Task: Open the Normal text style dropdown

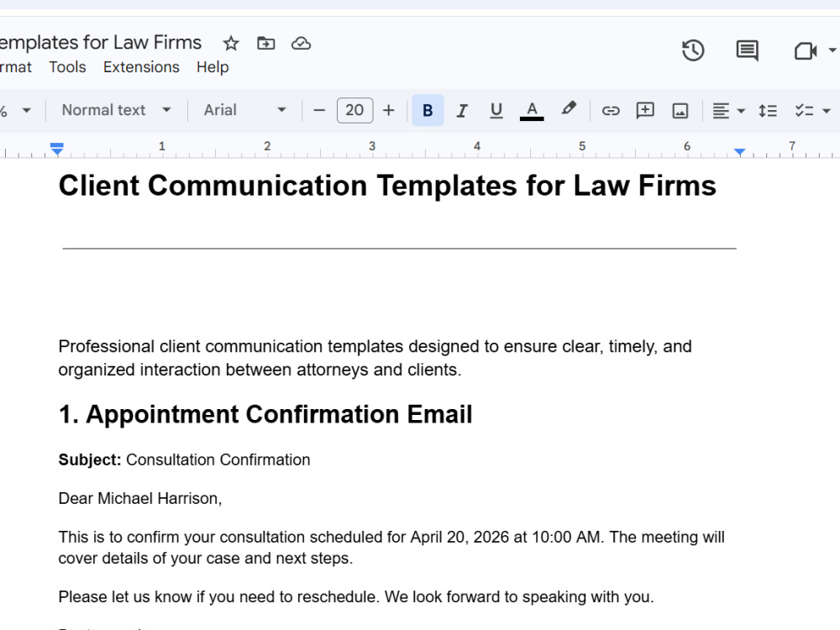Action: [x=116, y=110]
